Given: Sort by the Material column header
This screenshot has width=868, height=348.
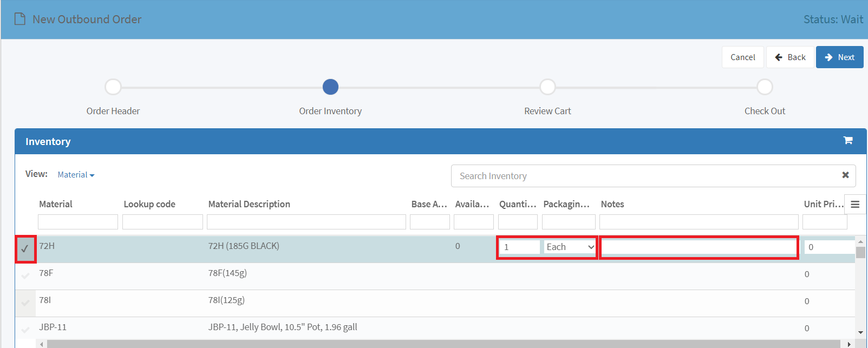Looking at the screenshot, I should click(x=56, y=204).
